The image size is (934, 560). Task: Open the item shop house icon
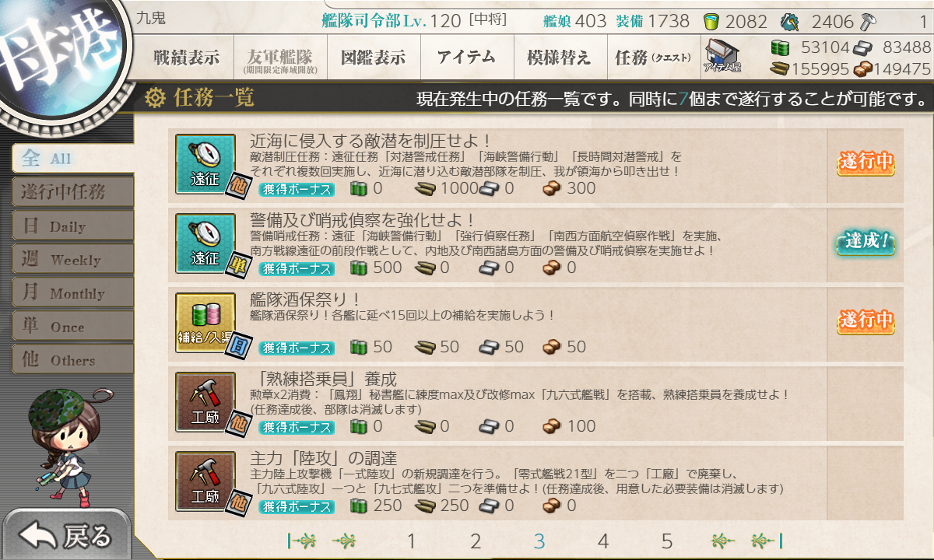pos(723,57)
